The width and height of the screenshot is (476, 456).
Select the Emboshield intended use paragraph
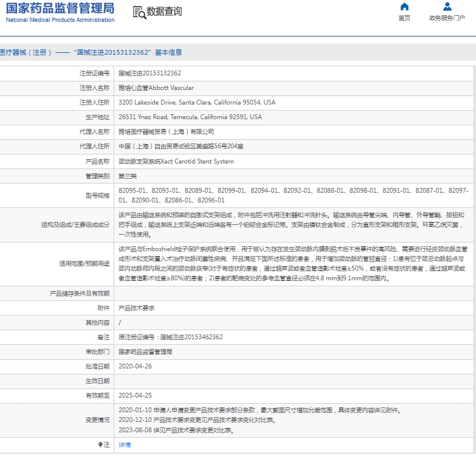click(x=293, y=263)
